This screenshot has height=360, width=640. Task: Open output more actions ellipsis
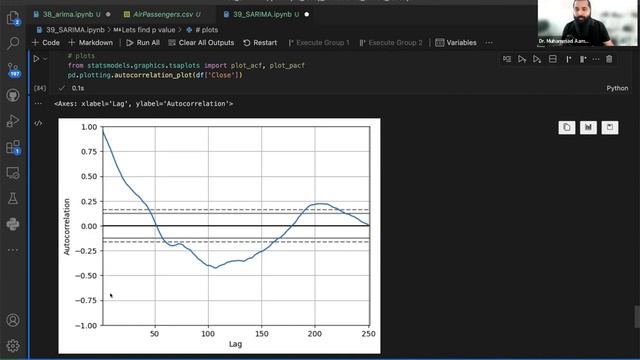(38, 104)
